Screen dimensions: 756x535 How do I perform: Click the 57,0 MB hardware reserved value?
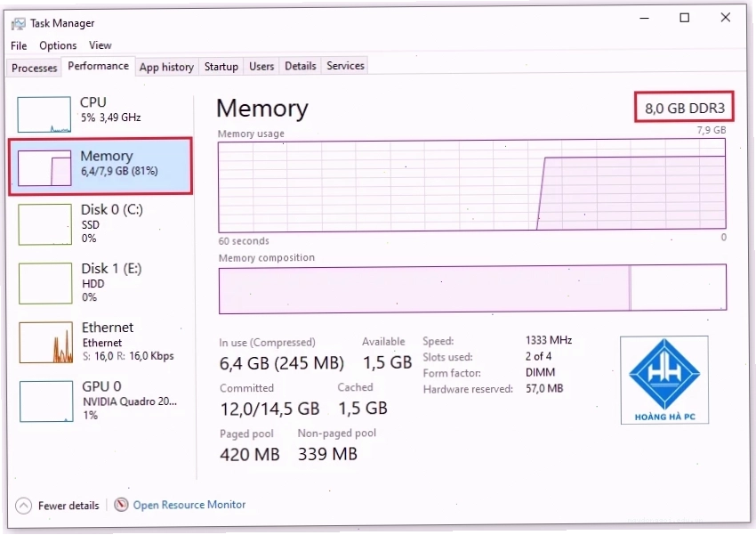point(544,388)
